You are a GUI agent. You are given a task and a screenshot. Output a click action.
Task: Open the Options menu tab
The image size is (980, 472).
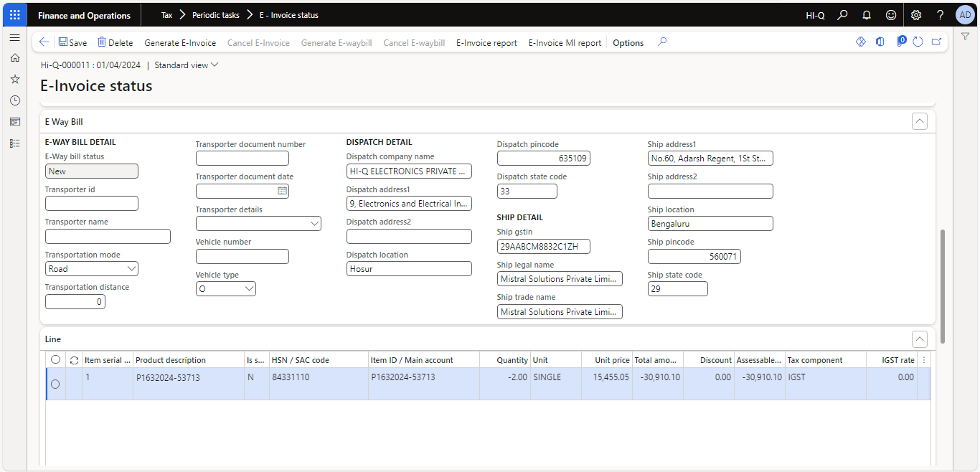pos(628,43)
